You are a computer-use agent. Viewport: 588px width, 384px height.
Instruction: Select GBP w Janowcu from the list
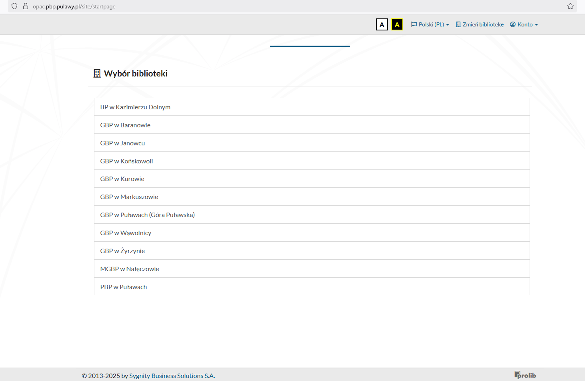(x=122, y=143)
